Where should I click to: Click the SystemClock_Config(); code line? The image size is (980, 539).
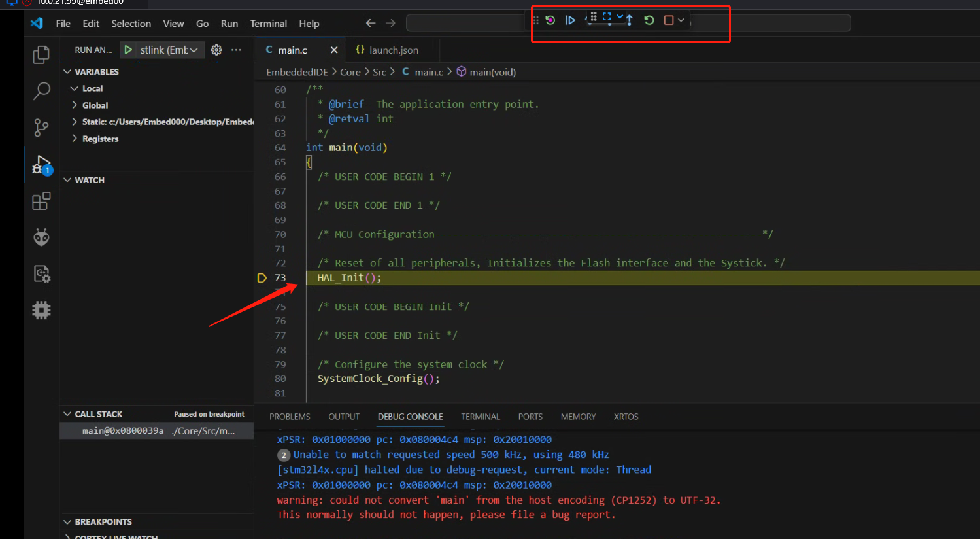coord(379,379)
